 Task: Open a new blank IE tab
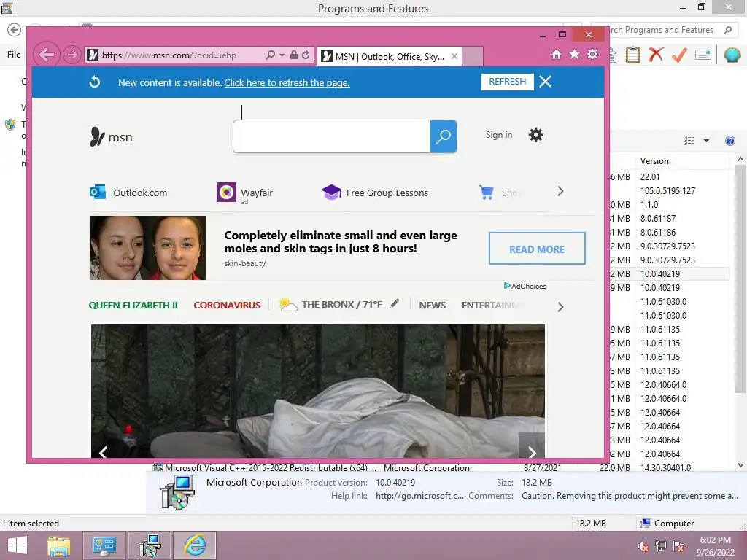pyautogui.click(x=473, y=56)
